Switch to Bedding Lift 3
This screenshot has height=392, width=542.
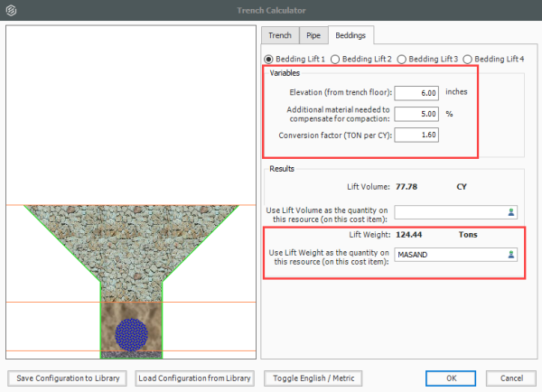[402, 59]
